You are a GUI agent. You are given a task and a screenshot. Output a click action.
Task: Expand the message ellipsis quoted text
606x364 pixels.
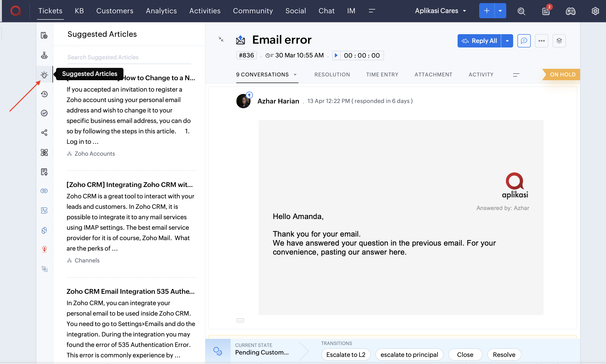click(240, 320)
